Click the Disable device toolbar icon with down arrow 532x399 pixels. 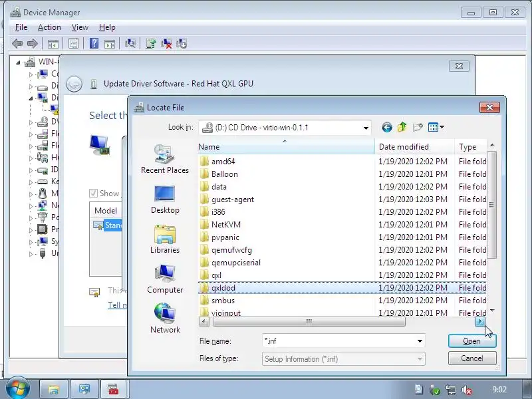point(182,43)
